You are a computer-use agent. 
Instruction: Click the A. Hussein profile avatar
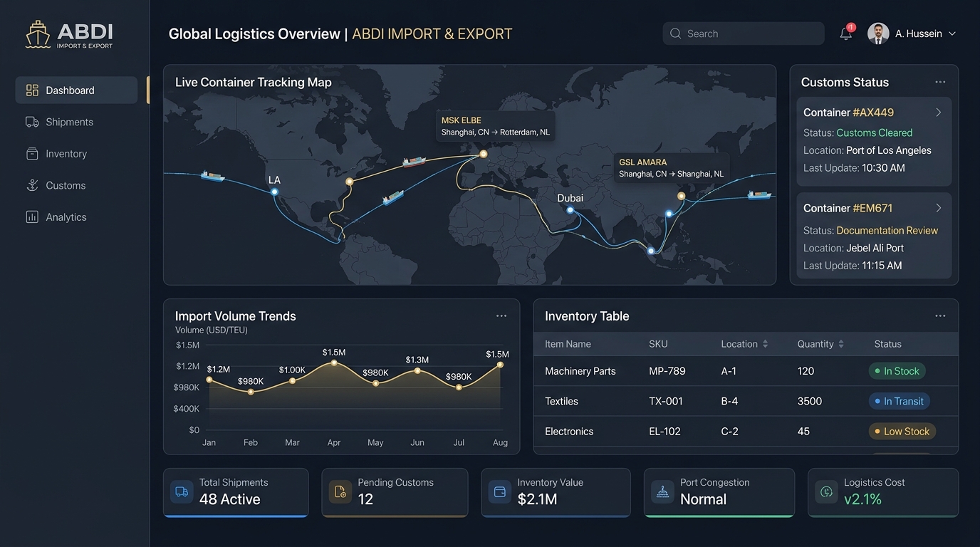pyautogui.click(x=878, y=33)
